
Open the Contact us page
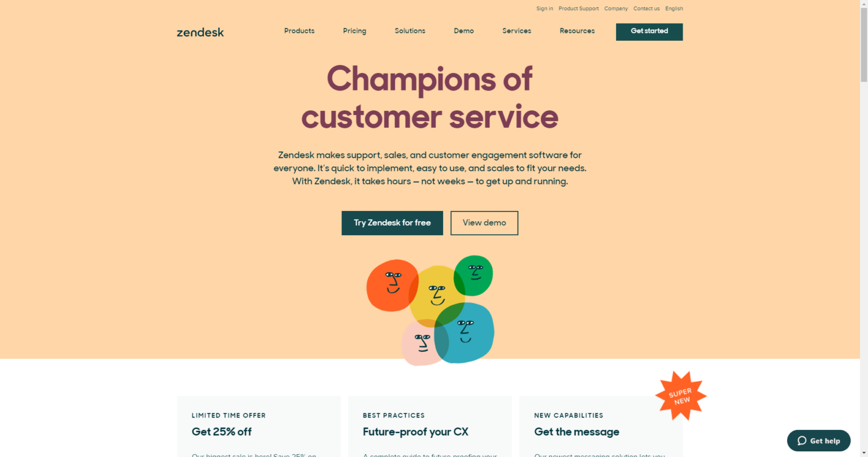click(x=646, y=8)
